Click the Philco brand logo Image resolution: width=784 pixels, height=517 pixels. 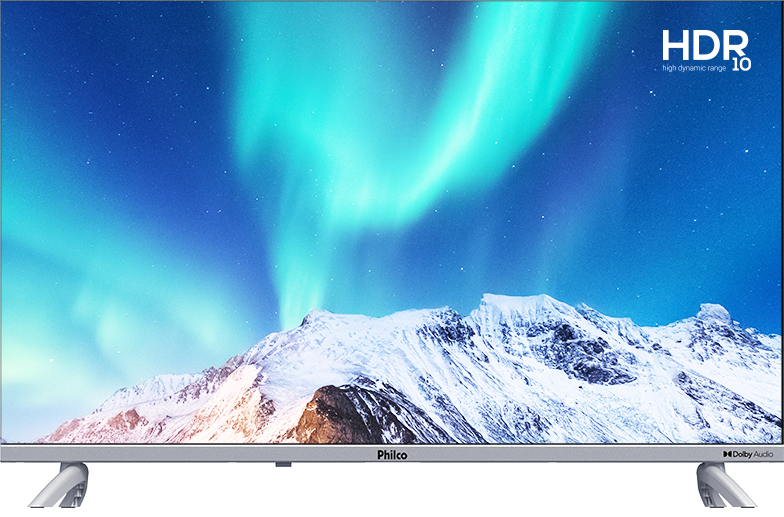[392, 454]
